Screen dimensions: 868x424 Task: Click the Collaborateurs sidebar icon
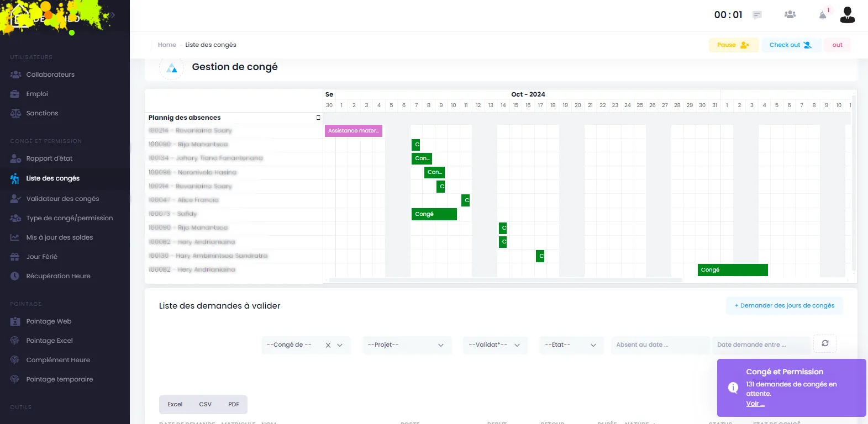(15, 75)
